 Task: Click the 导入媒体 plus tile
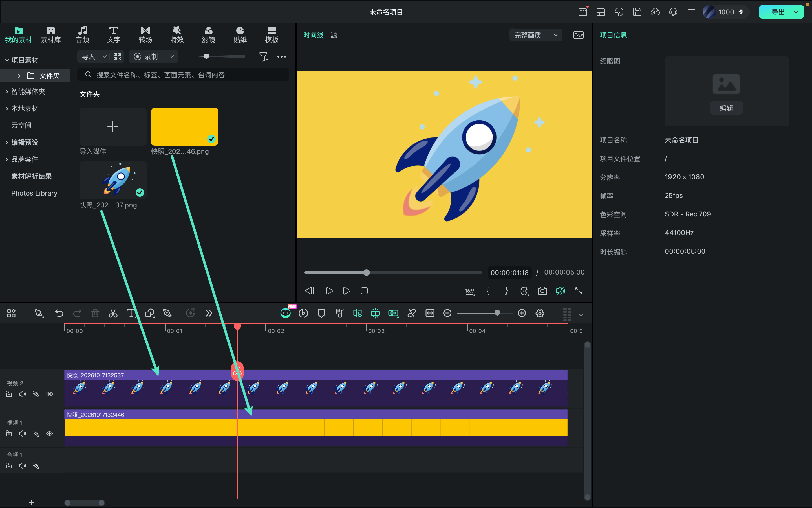pyautogui.click(x=113, y=127)
